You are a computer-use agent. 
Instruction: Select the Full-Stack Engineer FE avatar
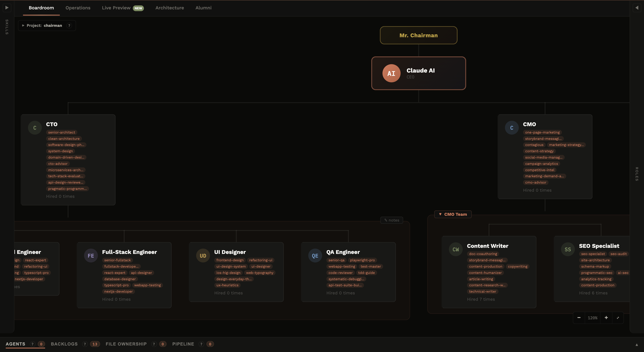(91, 255)
